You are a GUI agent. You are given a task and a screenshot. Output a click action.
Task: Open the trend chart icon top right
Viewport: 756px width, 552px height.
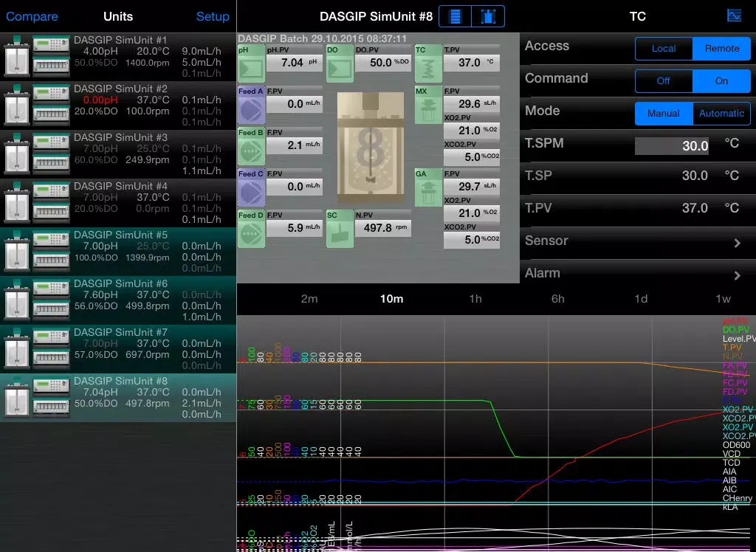pos(734,15)
